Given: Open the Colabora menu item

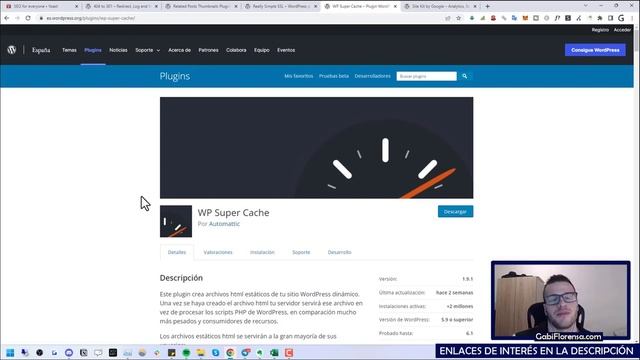Looking at the screenshot, I should (x=236, y=50).
